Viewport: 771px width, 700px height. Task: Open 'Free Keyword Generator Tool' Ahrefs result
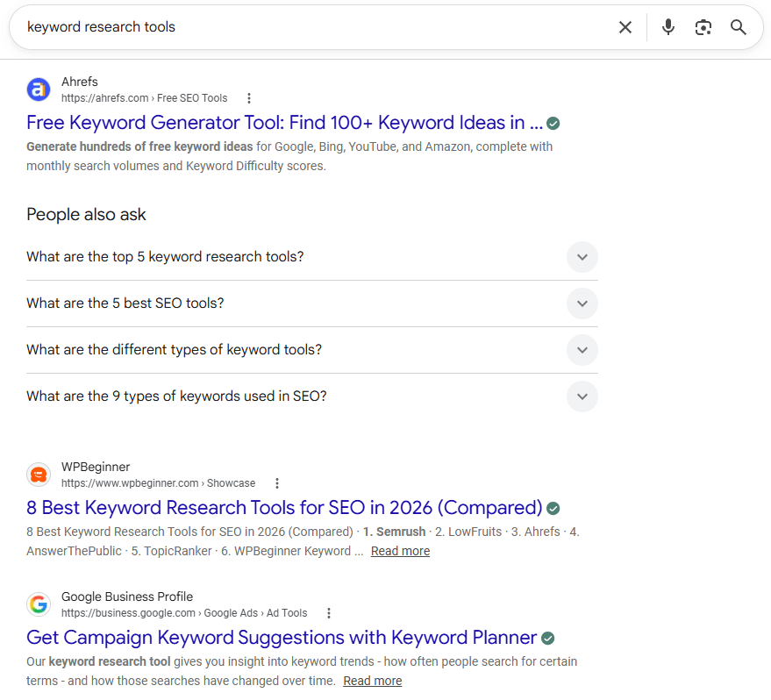285,123
